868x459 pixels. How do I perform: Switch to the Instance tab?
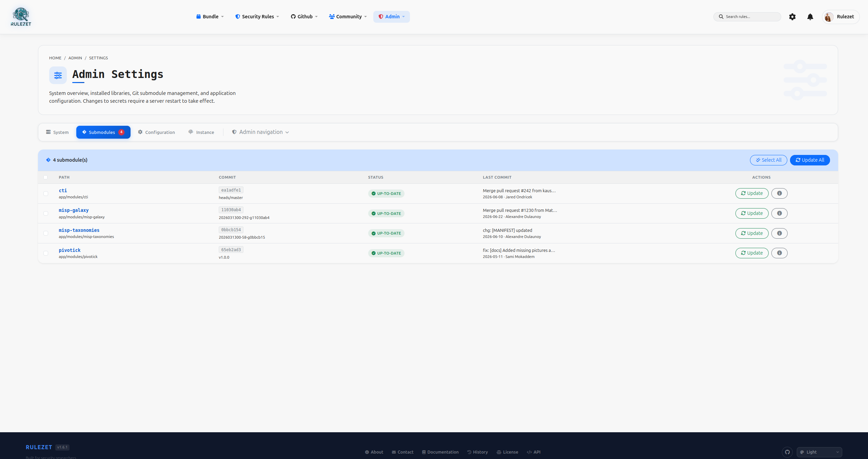(201, 132)
